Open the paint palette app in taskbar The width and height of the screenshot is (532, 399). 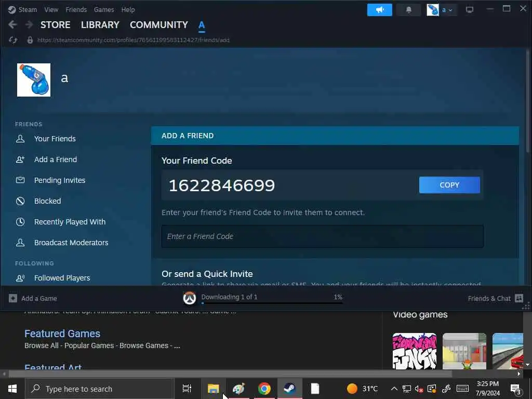pyautogui.click(x=238, y=389)
